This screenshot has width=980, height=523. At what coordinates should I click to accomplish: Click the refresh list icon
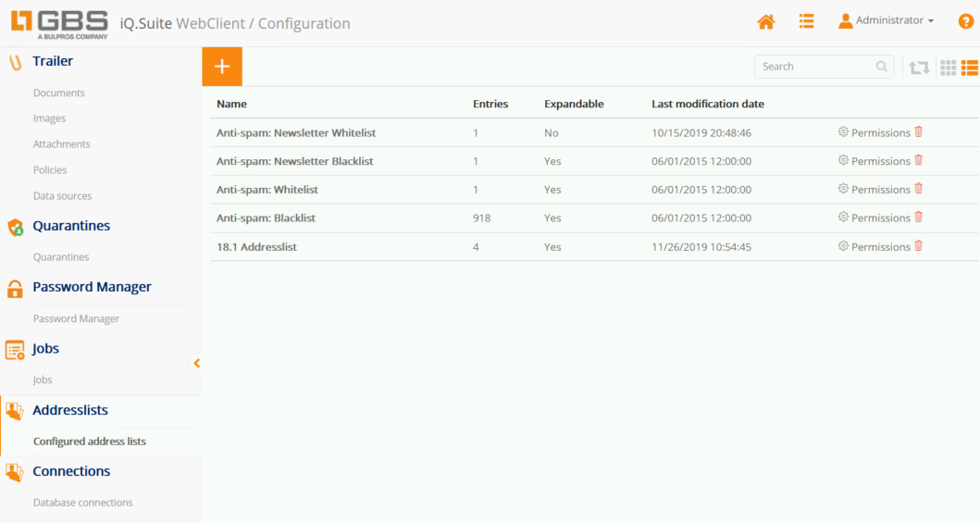[x=919, y=67]
